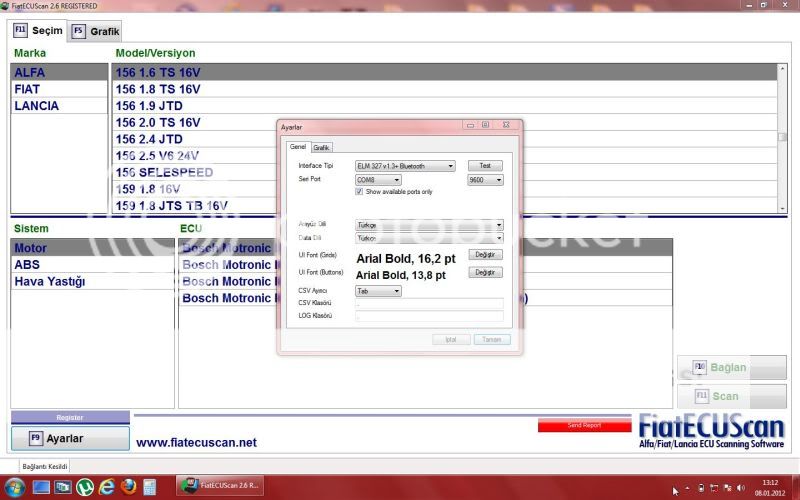The width and height of the screenshot is (800, 500).
Task: Click the Switch Between Windows taskbar icon
Action: click(x=63, y=487)
